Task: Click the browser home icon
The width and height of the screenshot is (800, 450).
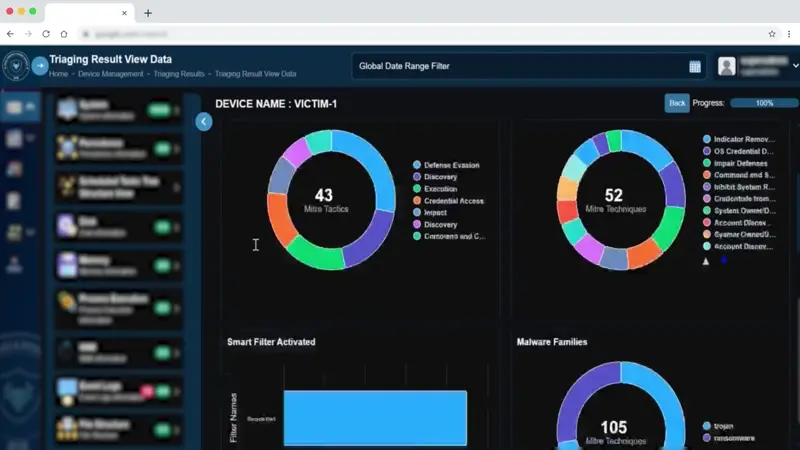Action: pyautogui.click(x=64, y=34)
